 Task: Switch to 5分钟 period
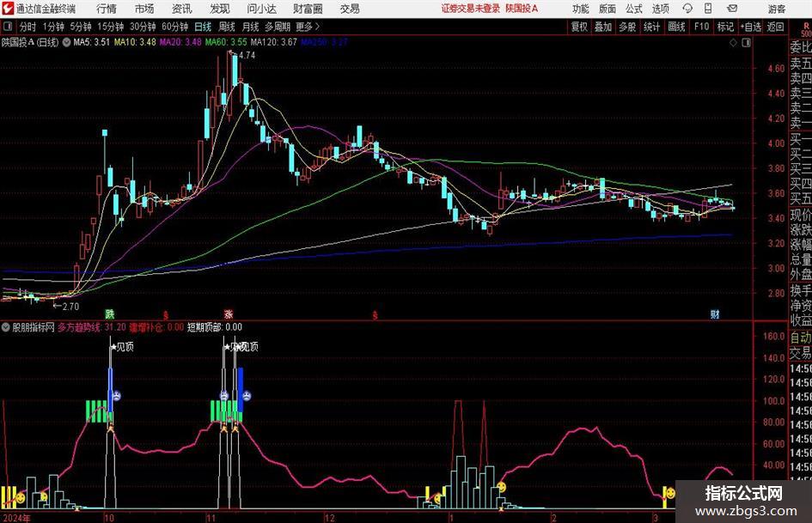[x=81, y=27]
